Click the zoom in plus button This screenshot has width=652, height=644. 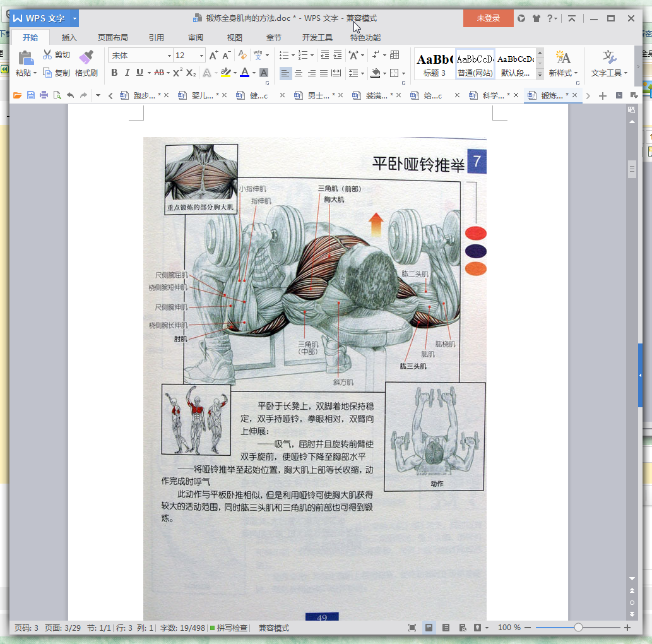pos(627,628)
